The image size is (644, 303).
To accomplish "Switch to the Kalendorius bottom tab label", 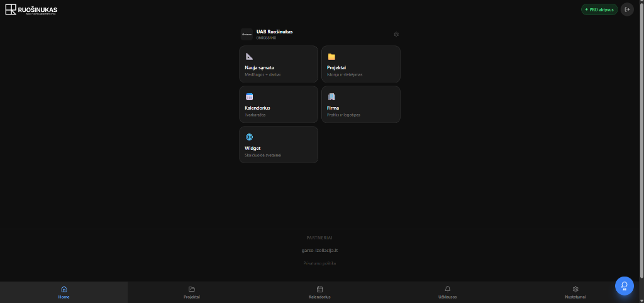I will click(320, 297).
